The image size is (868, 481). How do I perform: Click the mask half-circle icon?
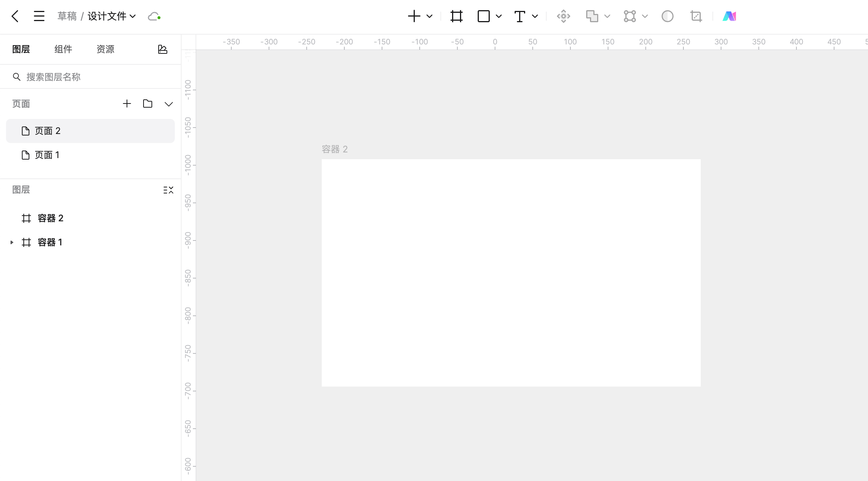(x=667, y=16)
